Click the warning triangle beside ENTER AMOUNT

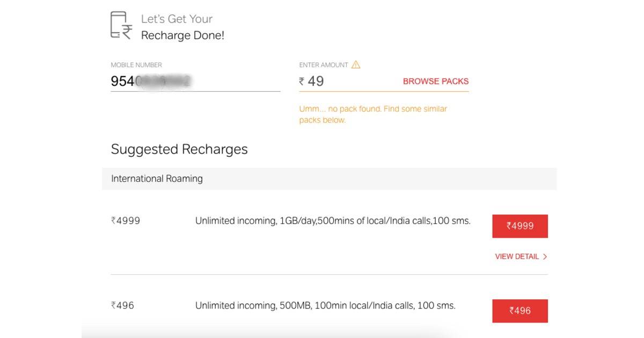tap(355, 64)
